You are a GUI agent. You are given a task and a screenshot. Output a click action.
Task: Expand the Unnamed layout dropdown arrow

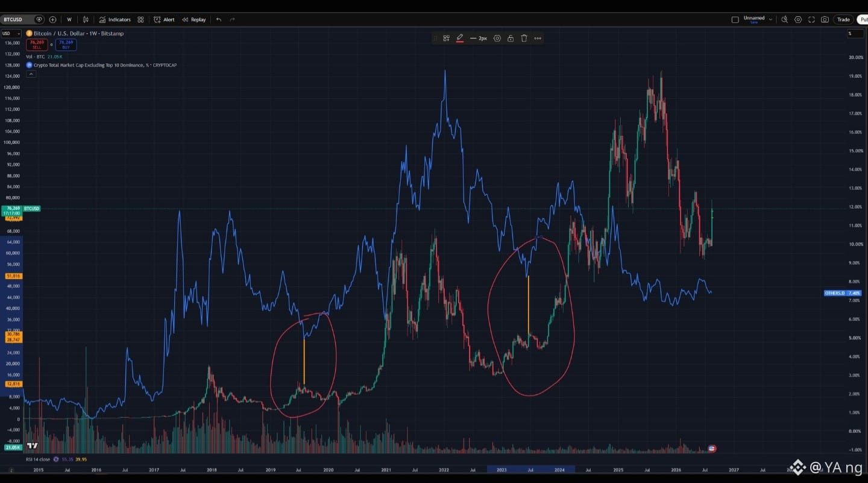pos(770,20)
